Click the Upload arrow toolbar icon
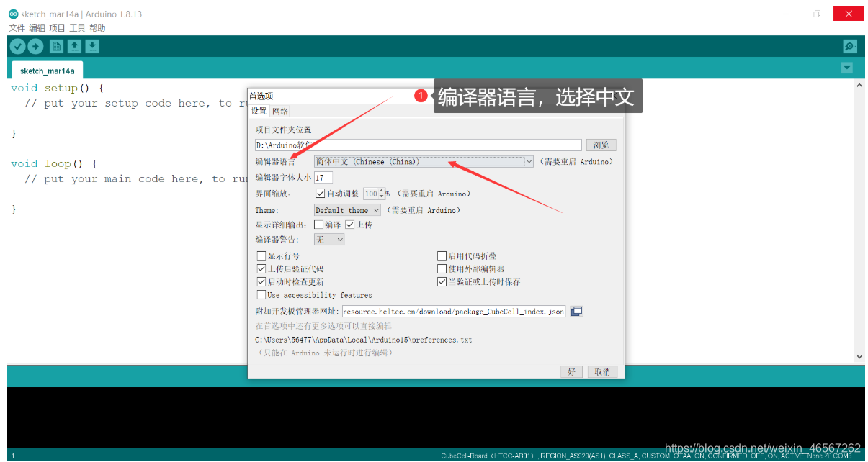Image resolution: width=868 pixels, height=462 pixels. coord(35,46)
